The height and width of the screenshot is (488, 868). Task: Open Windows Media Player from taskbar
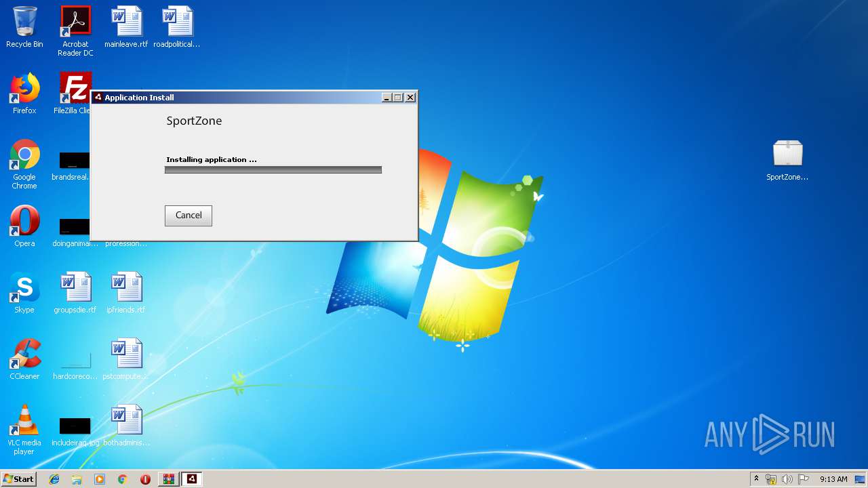pyautogui.click(x=100, y=479)
